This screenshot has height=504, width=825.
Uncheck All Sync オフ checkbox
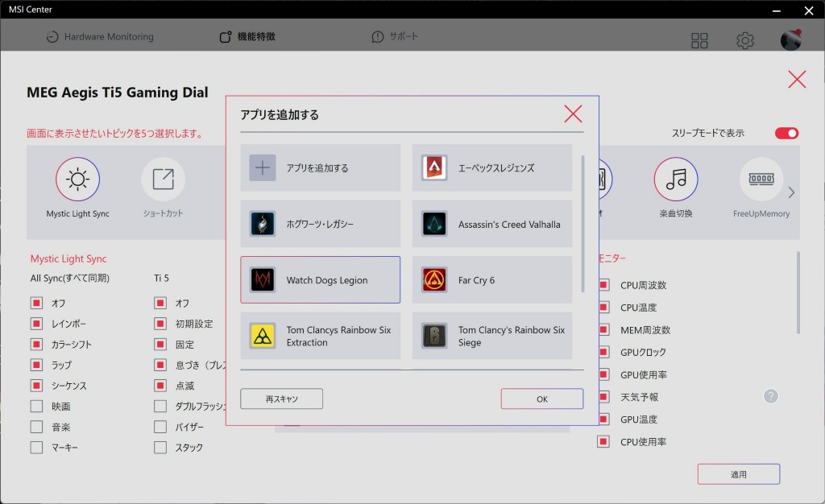pos(36,303)
